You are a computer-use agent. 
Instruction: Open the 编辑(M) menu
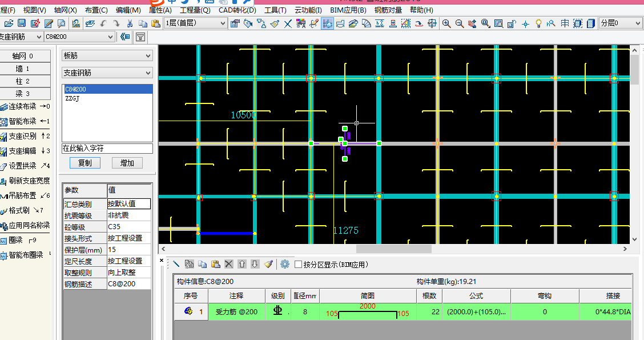pyautogui.click(x=128, y=10)
